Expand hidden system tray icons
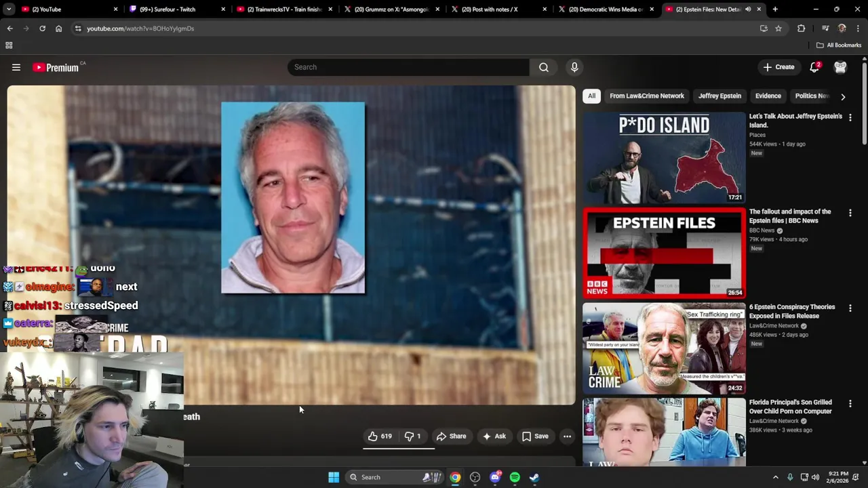This screenshot has height=488, width=868. coord(776,477)
